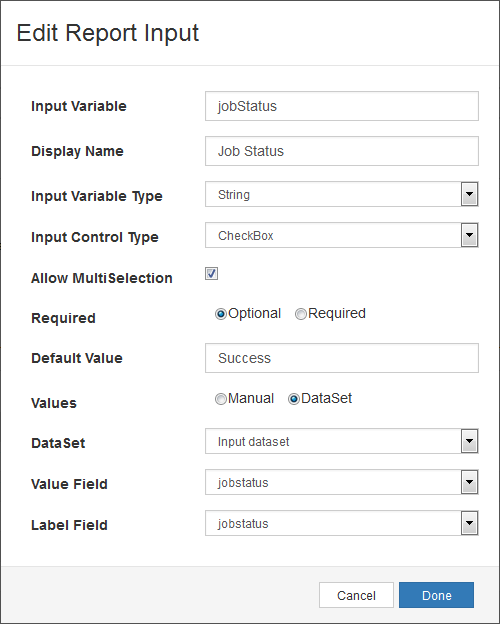Image resolution: width=500 pixels, height=624 pixels.
Task: Click the Done button
Action: click(x=436, y=595)
